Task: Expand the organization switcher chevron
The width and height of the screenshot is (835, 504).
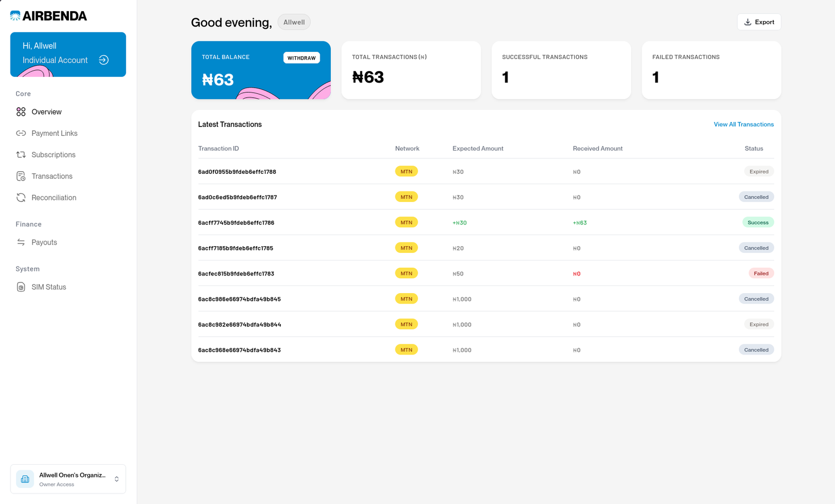Action: point(117,479)
